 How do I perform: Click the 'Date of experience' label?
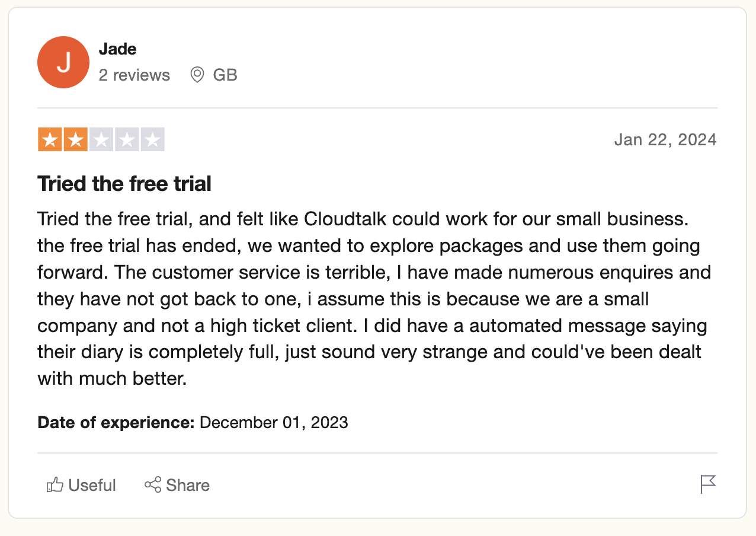coord(116,423)
